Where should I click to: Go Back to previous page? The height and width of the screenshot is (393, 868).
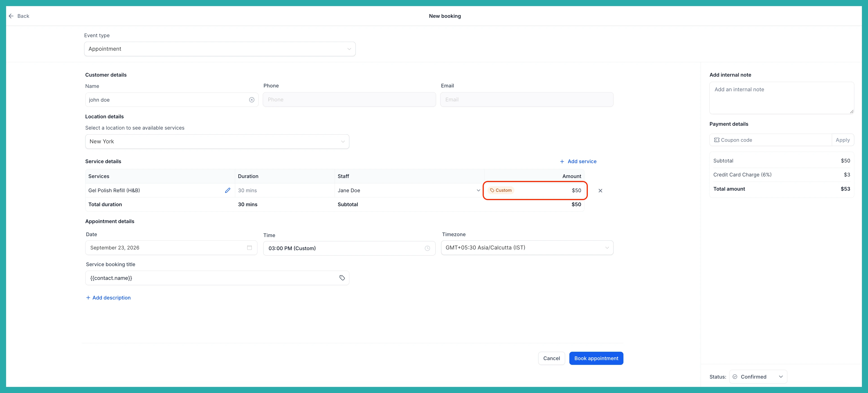19,16
